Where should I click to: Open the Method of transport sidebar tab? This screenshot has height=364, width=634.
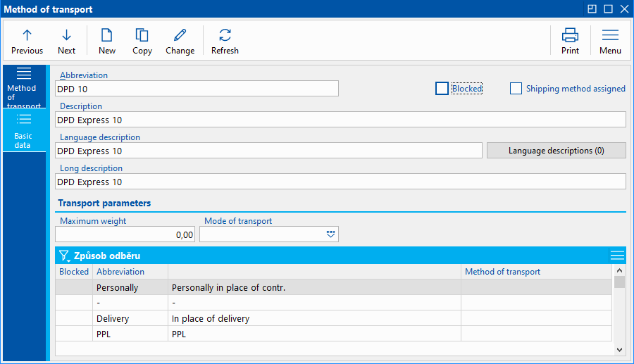coord(24,87)
